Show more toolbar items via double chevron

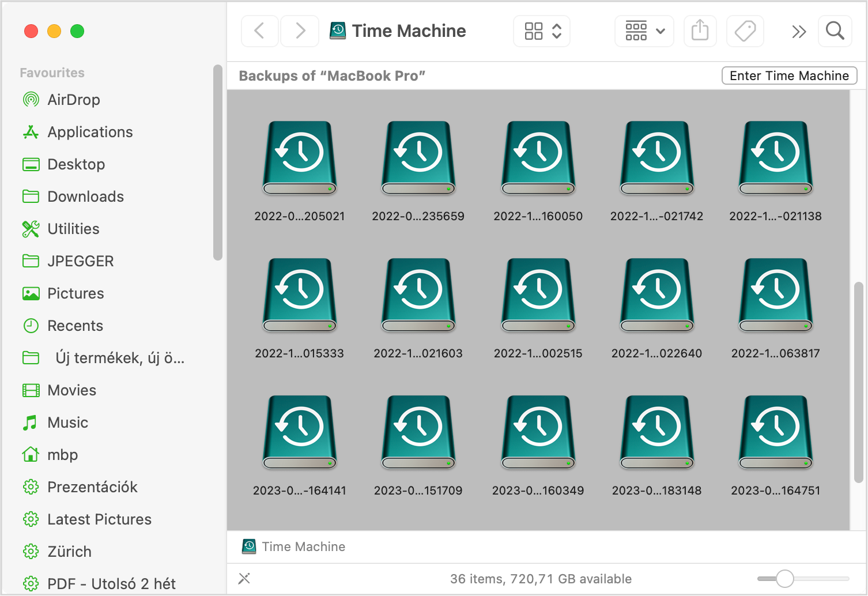point(798,31)
